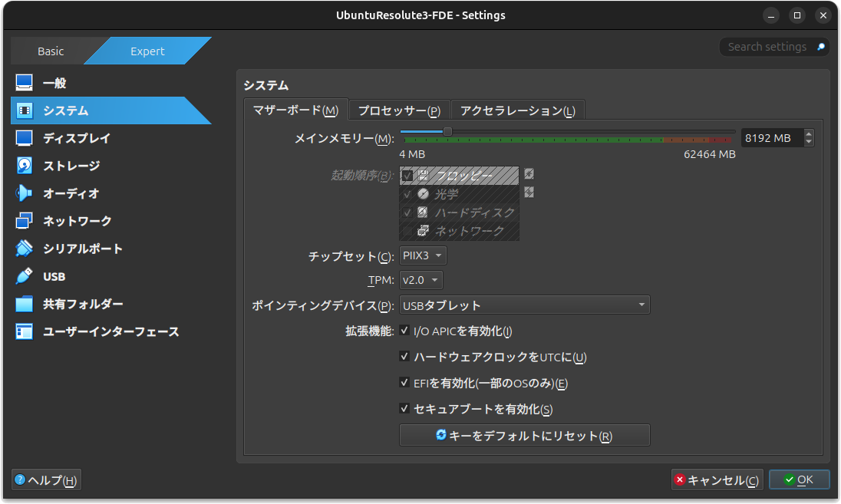841x504 pixels.
Task: Open ネットワーク network settings icon
Action: click(25, 221)
